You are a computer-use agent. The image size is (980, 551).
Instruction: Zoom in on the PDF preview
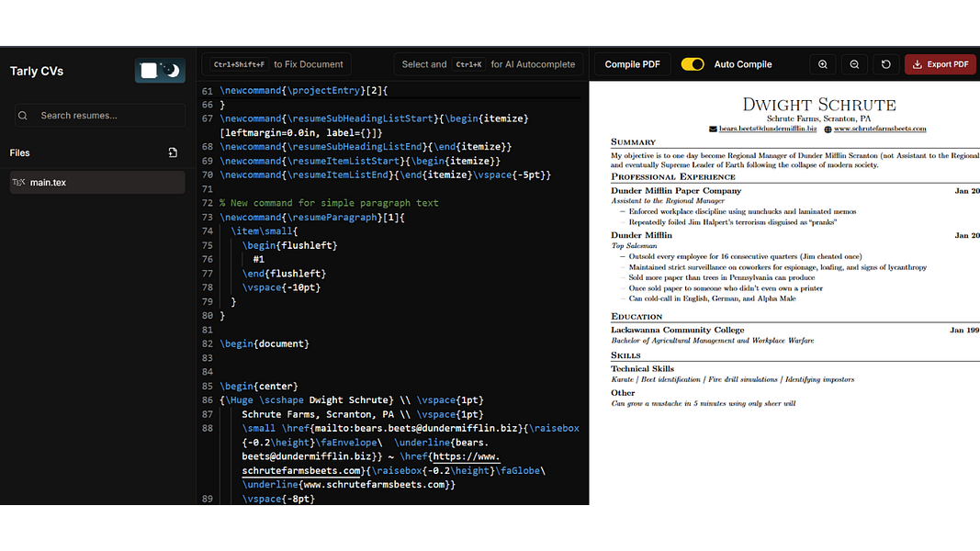823,64
